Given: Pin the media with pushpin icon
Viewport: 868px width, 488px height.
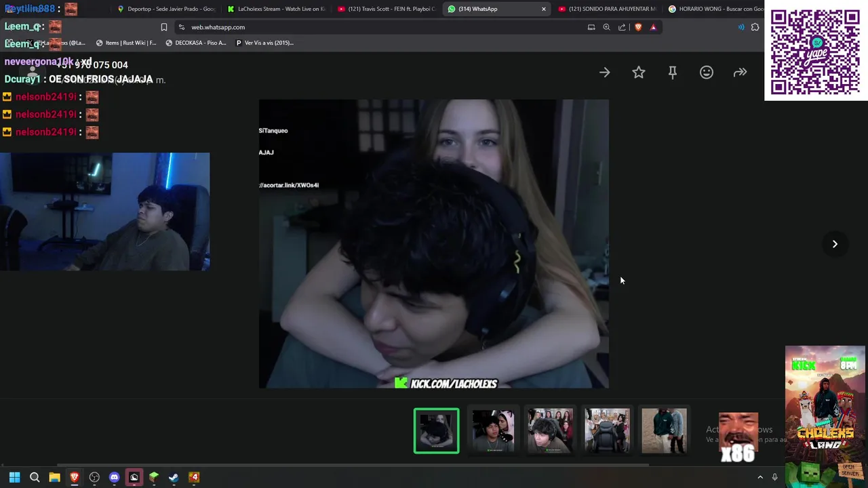Looking at the screenshot, I should coord(673,73).
